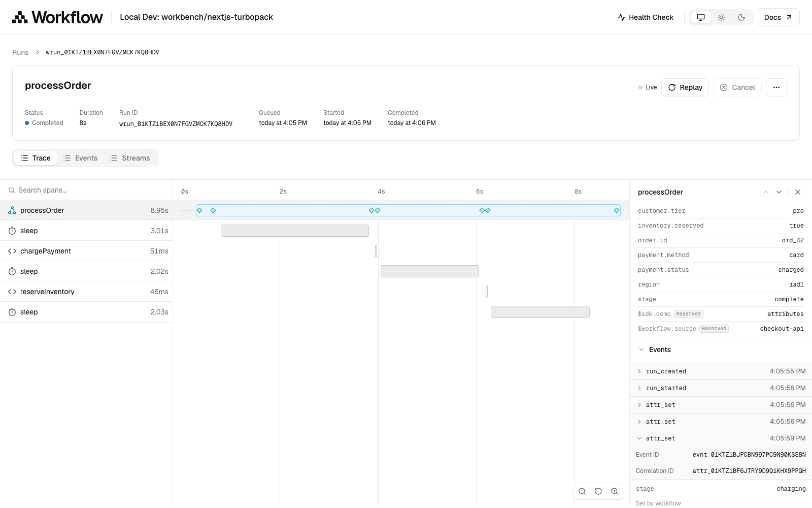Click the Workflow logo icon

click(20, 17)
